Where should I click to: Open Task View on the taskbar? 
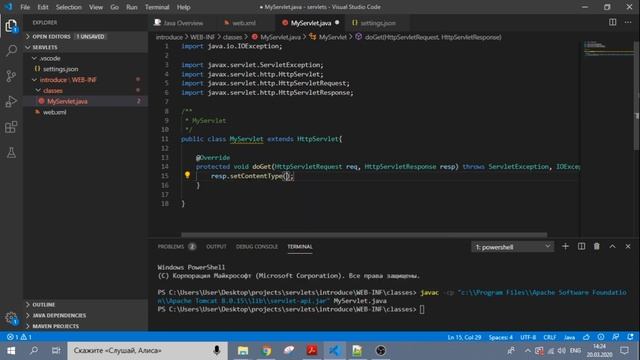pos(56,350)
